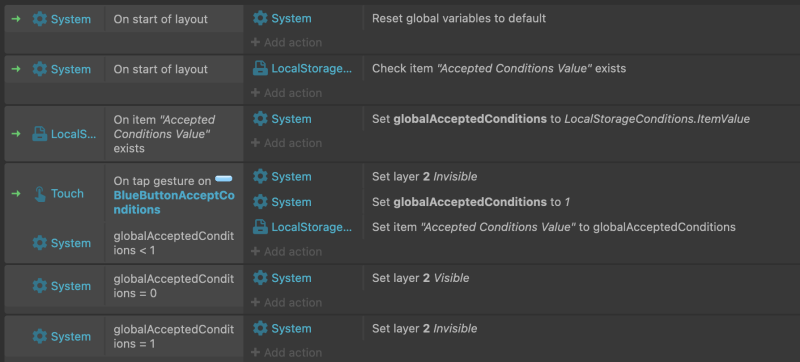Select green trigger arrow beside Touch condition
This screenshot has width=800, height=362.
click(x=16, y=194)
